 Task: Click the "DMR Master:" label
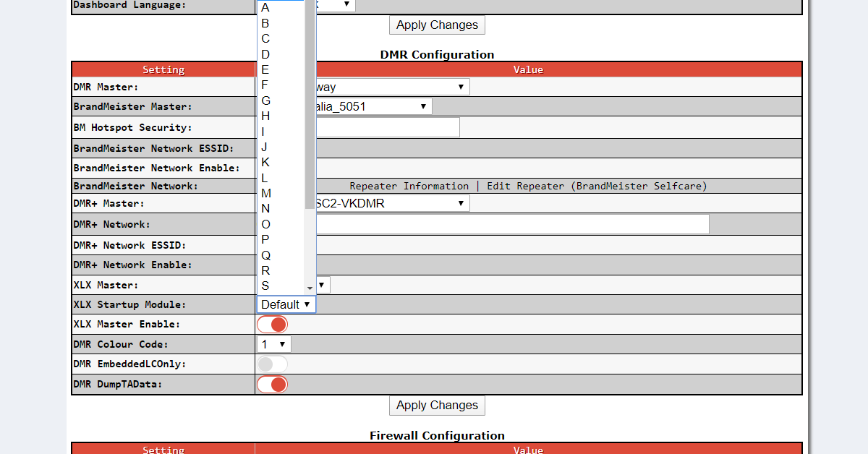pyautogui.click(x=106, y=87)
